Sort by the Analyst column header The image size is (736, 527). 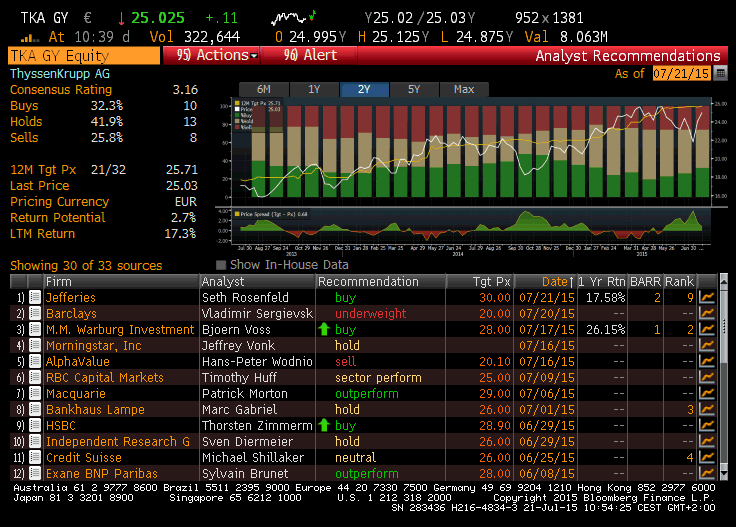[x=258, y=282]
